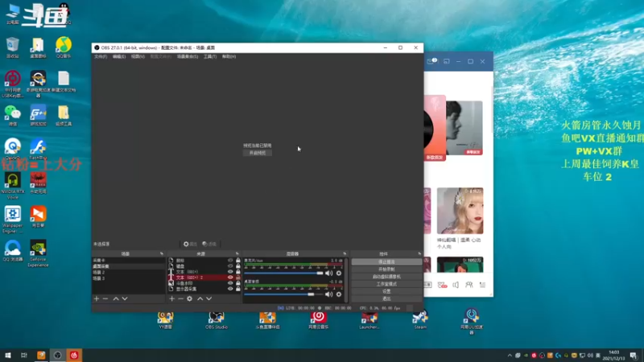Move scene down with arrow icon
This screenshot has height=362, width=644.
(x=125, y=298)
